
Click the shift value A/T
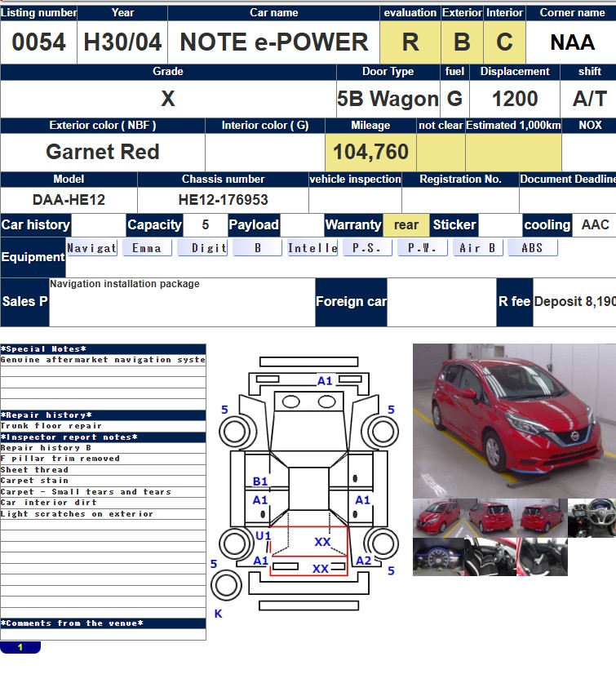[589, 99]
